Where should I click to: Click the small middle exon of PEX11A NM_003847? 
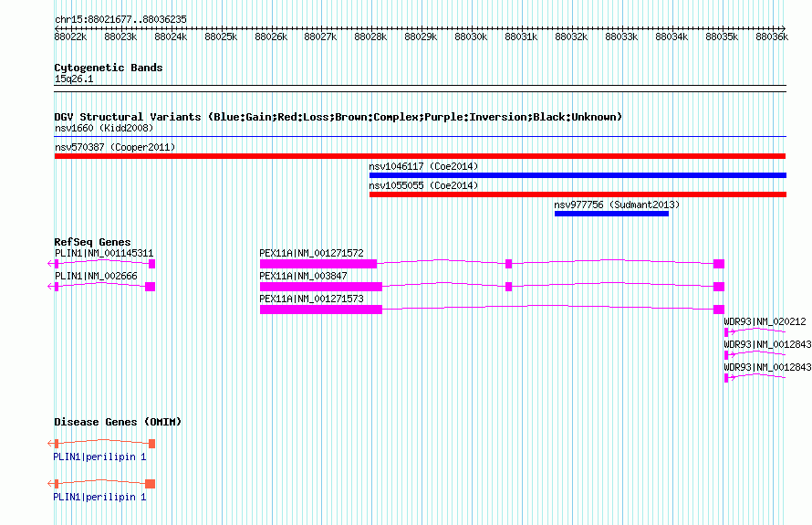pyautogui.click(x=508, y=287)
